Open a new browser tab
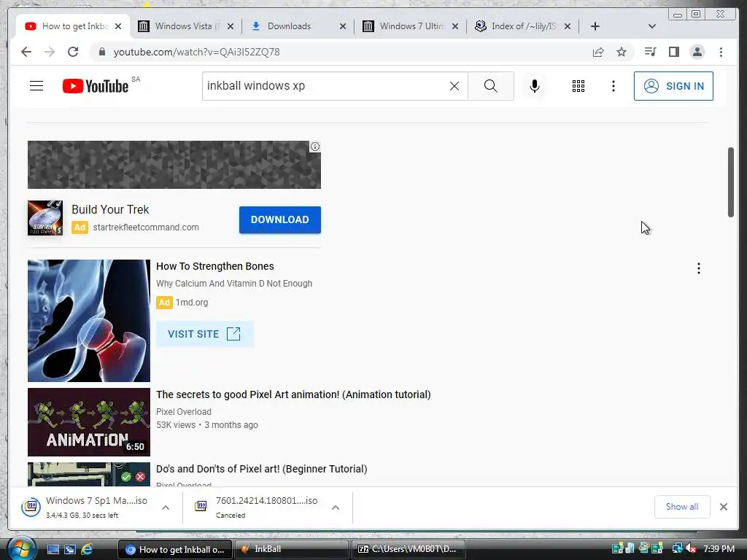Screen dimensions: 747x560 (595, 26)
